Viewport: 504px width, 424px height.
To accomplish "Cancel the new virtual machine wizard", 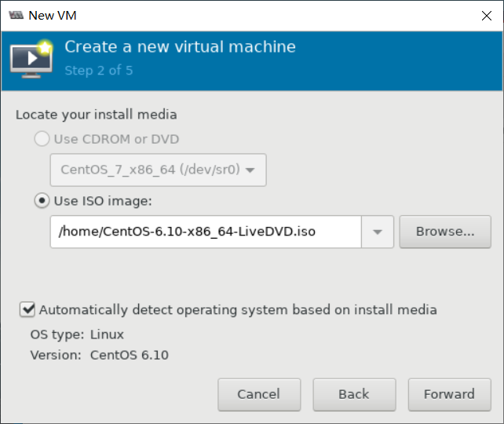I will point(259,394).
